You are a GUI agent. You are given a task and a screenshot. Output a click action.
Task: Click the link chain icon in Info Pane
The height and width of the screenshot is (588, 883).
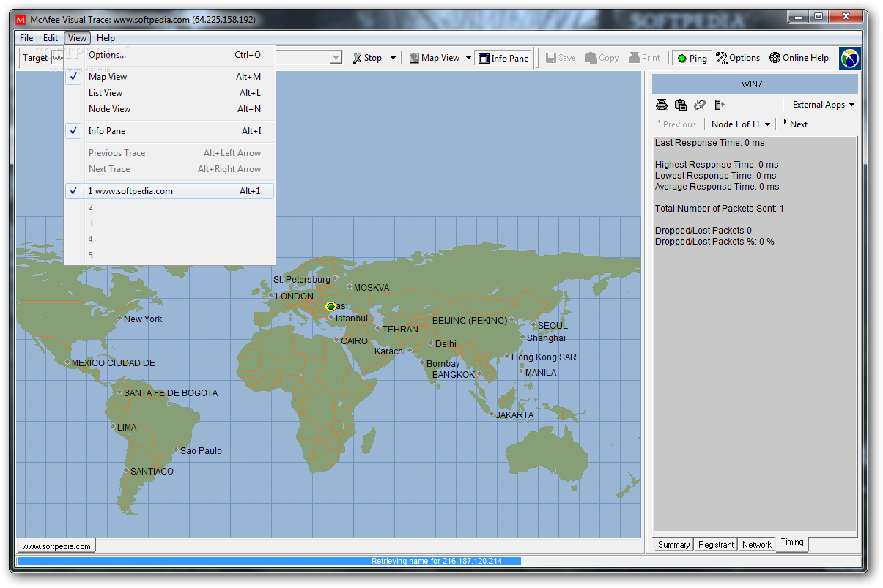click(x=700, y=105)
